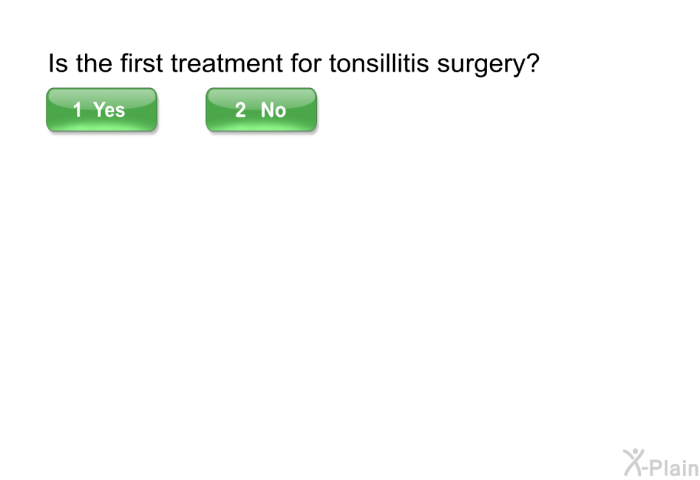Image resolution: width=700 pixels, height=480 pixels.
Task: Click the number 2 on the No button
Action: pos(240,110)
